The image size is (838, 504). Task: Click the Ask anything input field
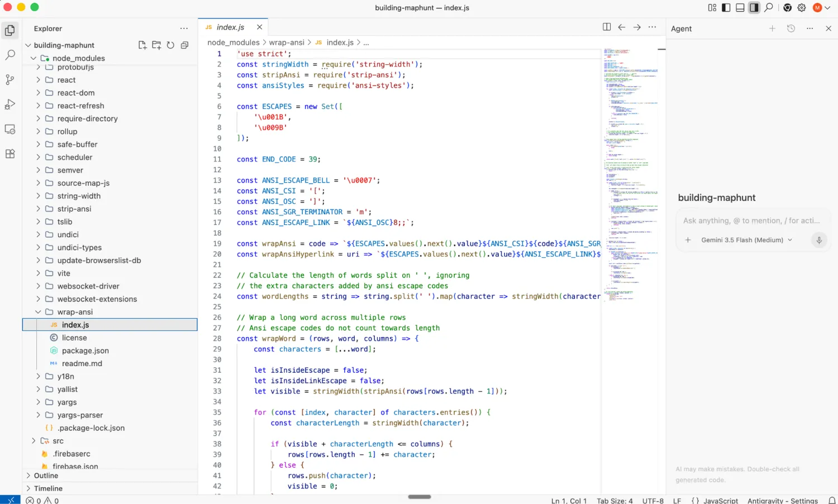(751, 221)
